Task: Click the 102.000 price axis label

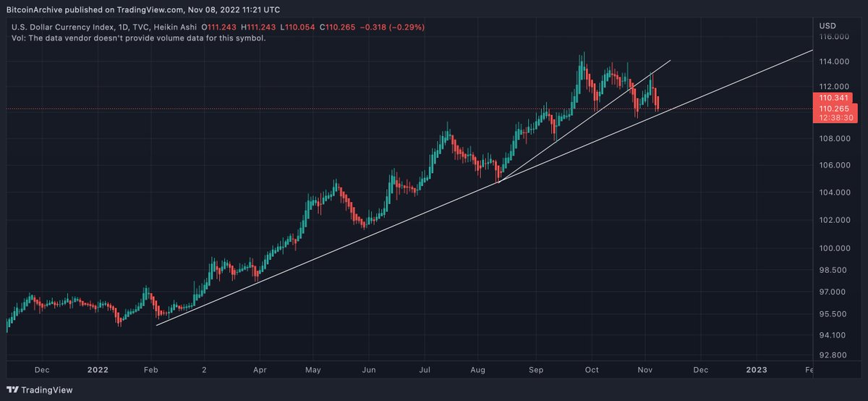Action: (833, 220)
